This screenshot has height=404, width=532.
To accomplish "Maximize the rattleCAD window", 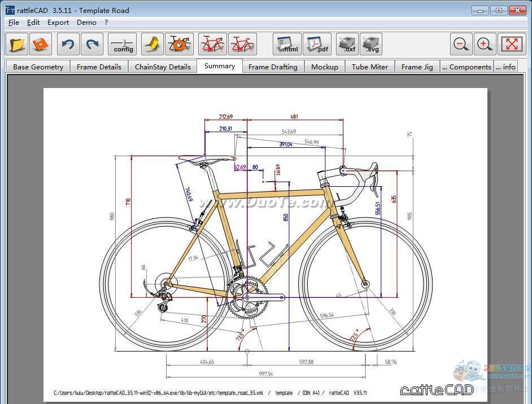I will click(x=499, y=11).
